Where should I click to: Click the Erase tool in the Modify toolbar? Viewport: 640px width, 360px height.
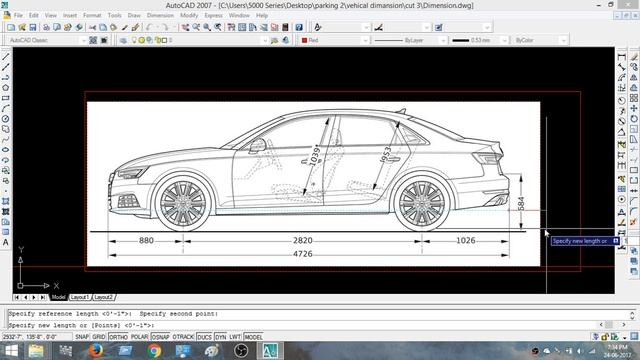633,57
